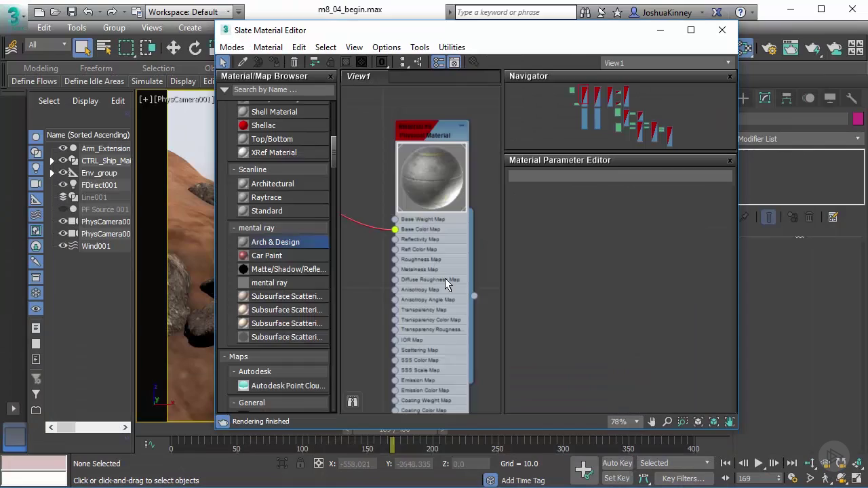Collapse the mental ray group
Image resolution: width=868 pixels, height=488 pixels.
tap(233, 228)
